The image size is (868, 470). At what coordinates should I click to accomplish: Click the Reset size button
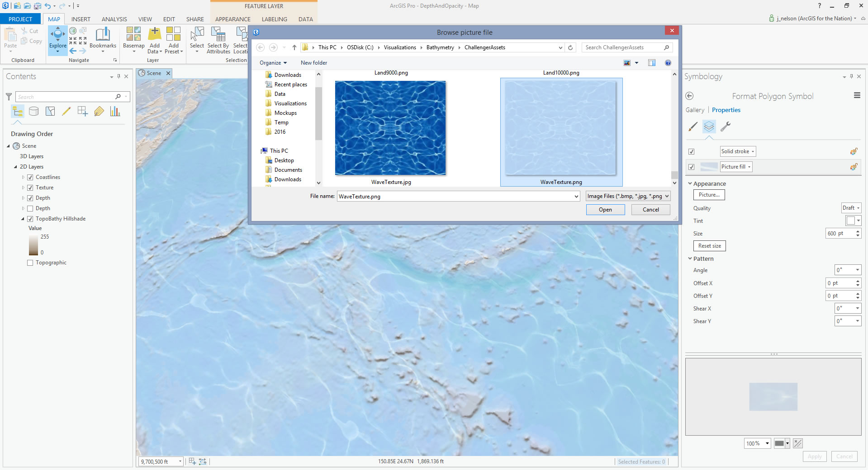pyautogui.click(x=709, y=246)
